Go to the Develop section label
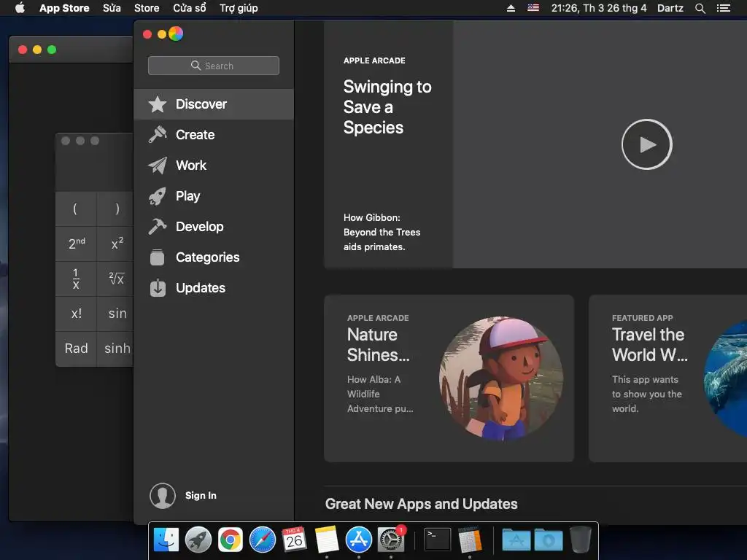The height and width of the screenshot is (560, 747). 200,227
